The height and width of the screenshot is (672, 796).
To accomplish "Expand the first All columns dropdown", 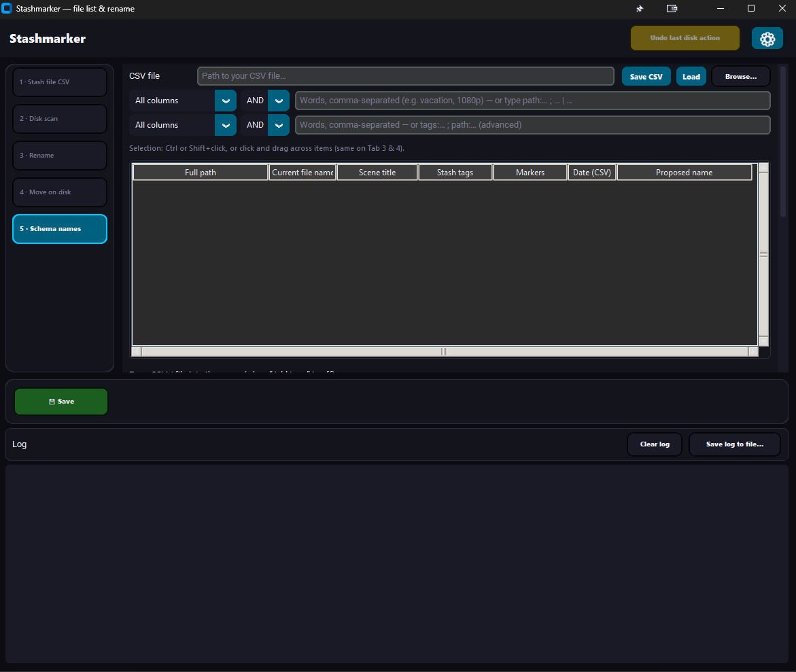I will click(226, 101).
